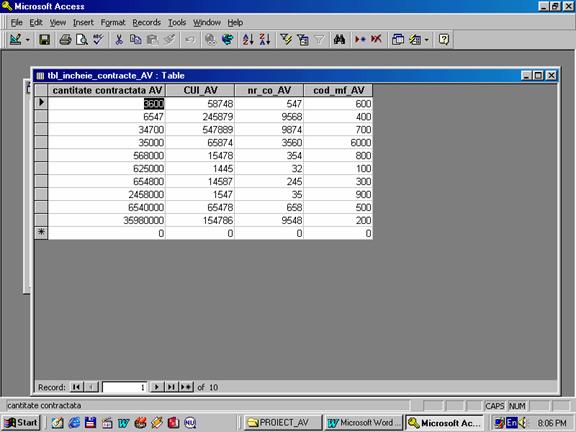Select row containing 568000 via row selector
The image size is (576, 432).
41,155
